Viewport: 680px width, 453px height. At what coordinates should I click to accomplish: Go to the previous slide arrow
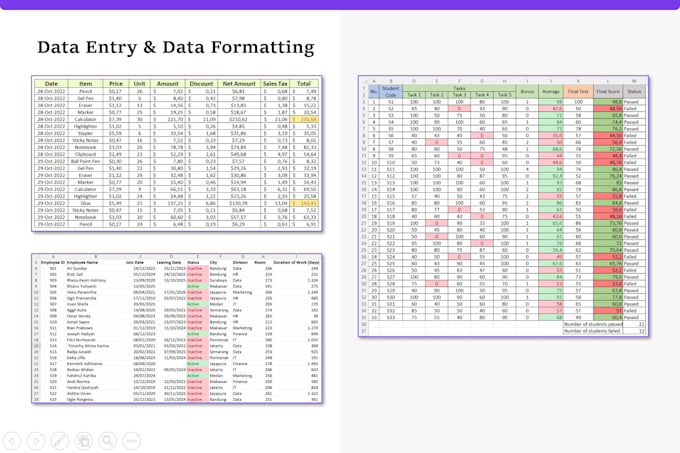pos(12,441)
